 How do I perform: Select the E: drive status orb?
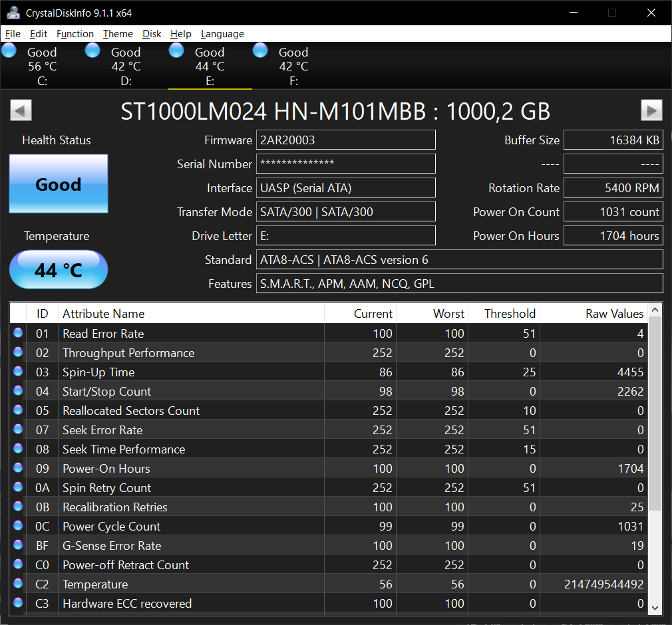coord(176,51)
